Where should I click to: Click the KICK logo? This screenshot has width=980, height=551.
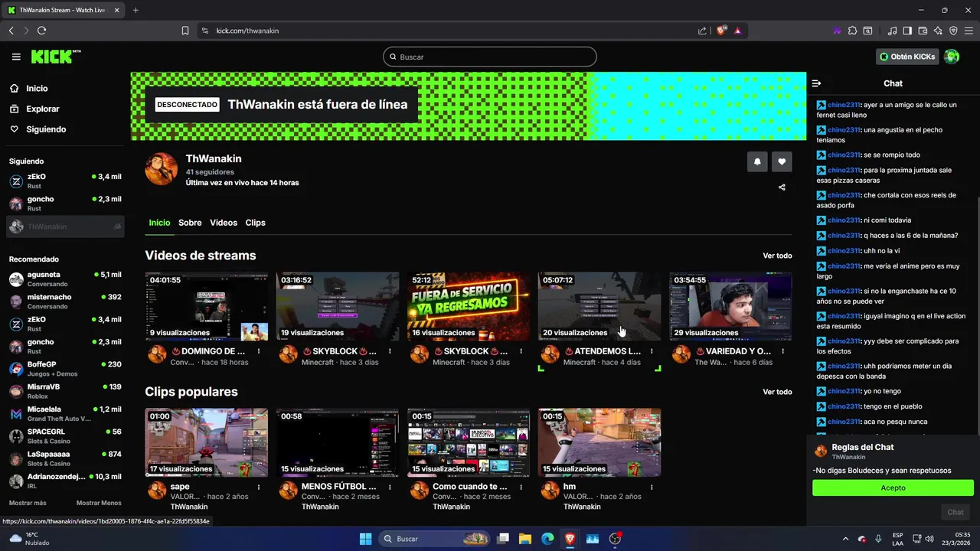point(55,57)
